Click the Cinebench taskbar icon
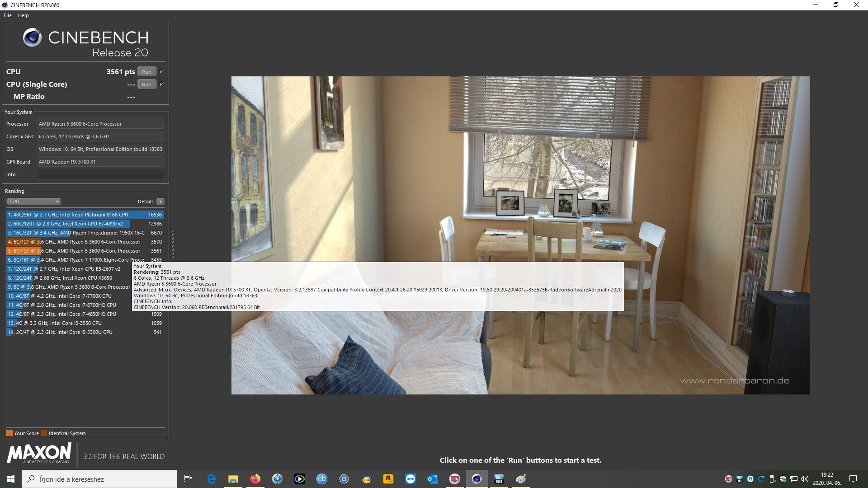The height and width of the screenshot is (488, 868). (476, 479)
